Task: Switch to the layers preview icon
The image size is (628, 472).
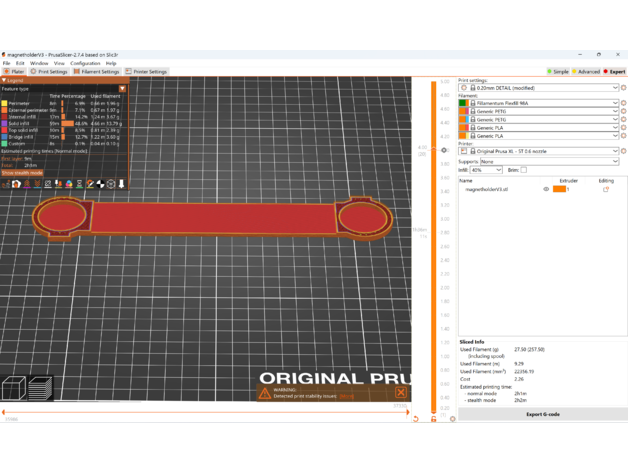Action: click(x=40, y=388)
